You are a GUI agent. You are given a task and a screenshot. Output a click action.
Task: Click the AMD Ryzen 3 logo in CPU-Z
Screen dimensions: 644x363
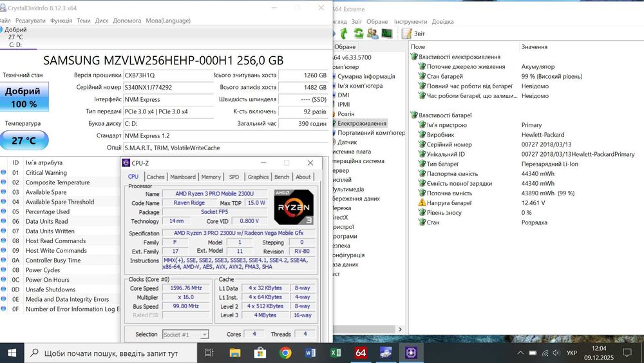pos(294,207)
